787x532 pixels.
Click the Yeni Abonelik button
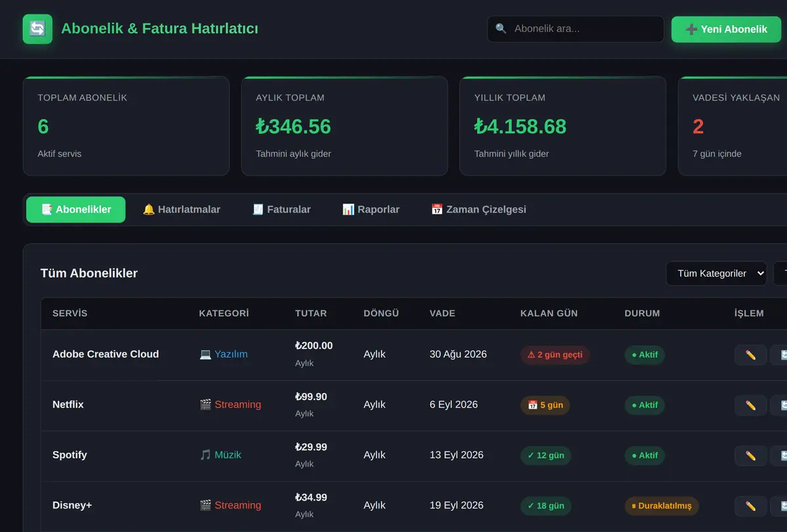[x=727, y=30]
